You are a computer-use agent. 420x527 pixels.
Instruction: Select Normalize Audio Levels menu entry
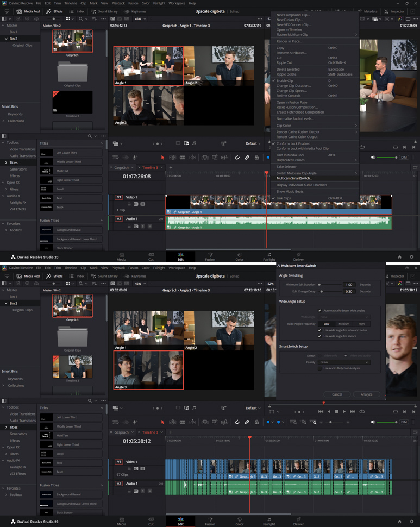(295, 118)
